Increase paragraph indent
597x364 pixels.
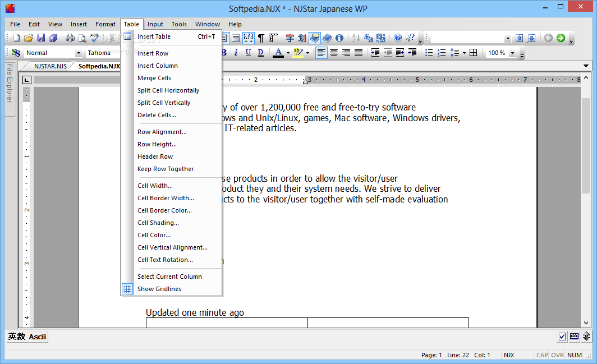coord(375,53)
